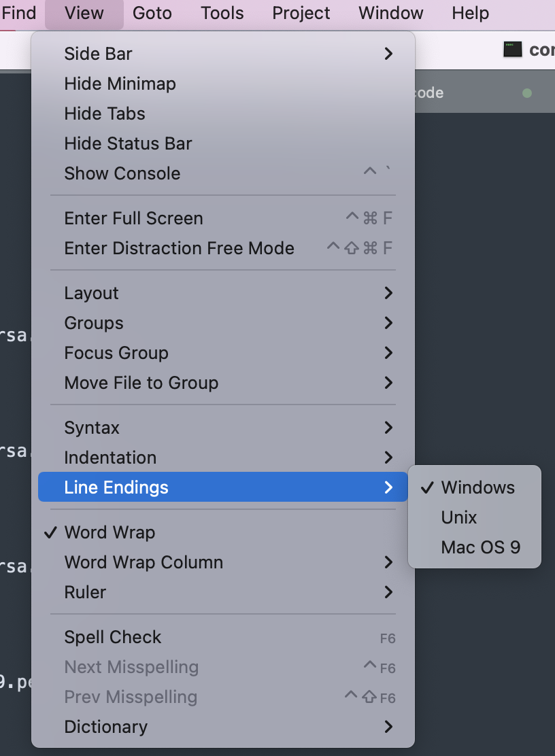
Task: Open the Layout submenu
Action: tap(91, 293)
